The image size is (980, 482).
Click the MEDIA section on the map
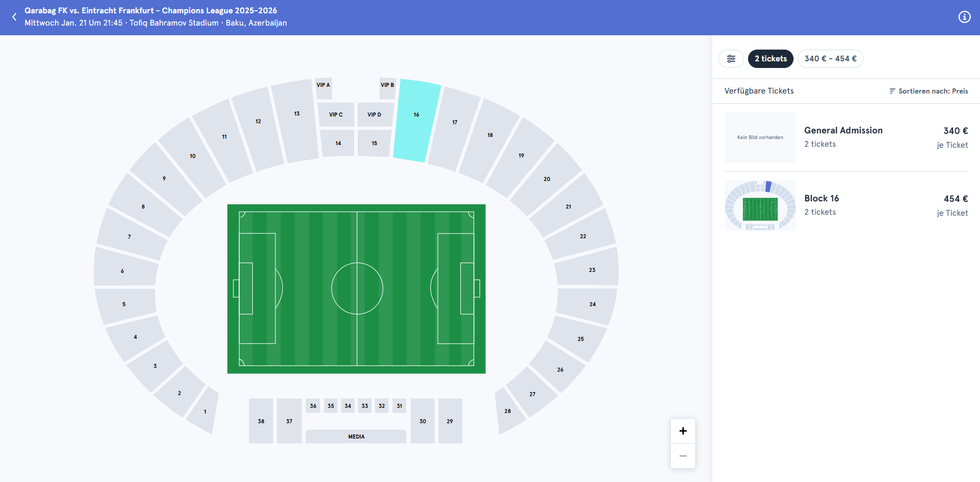point(356,437)
